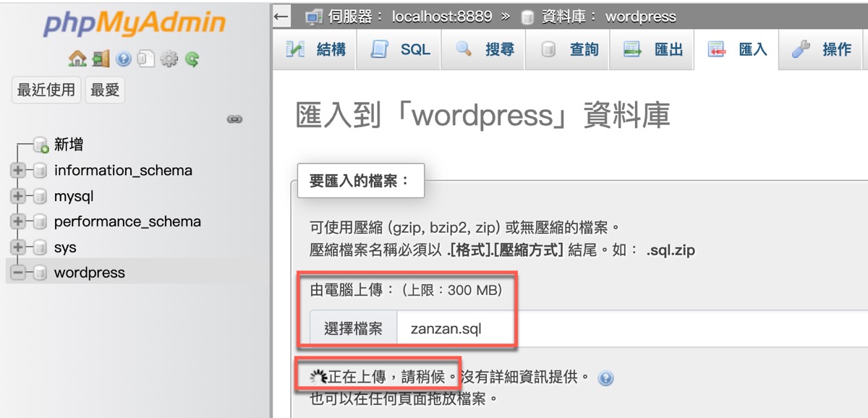Reload navigation panel green refresh icon

(192, 59)
